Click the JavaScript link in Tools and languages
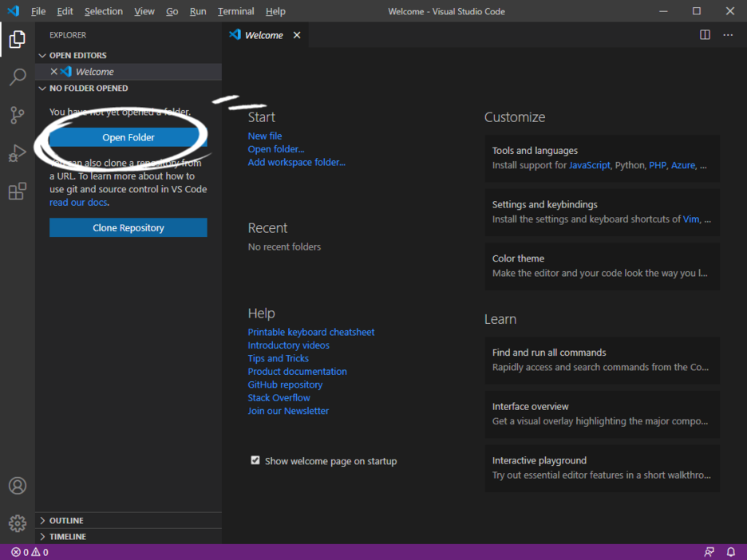The width and height of the screenshot is (747, 560). (589, 165)
